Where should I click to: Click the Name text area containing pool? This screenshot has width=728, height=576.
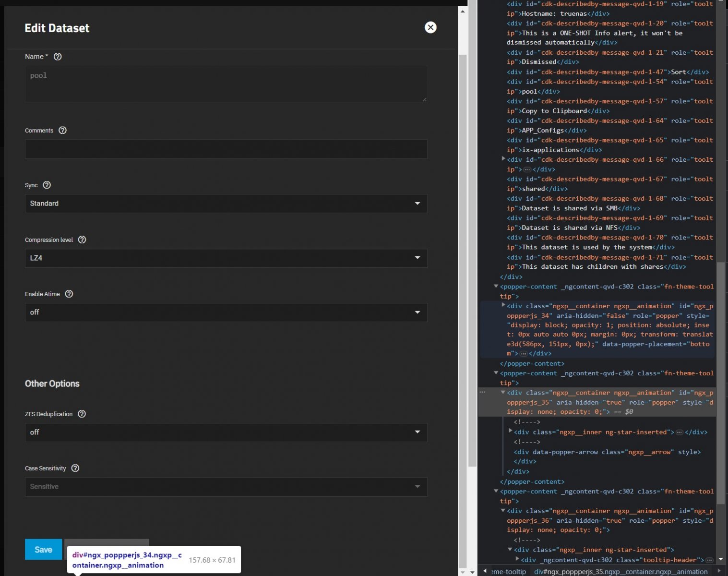226,84
